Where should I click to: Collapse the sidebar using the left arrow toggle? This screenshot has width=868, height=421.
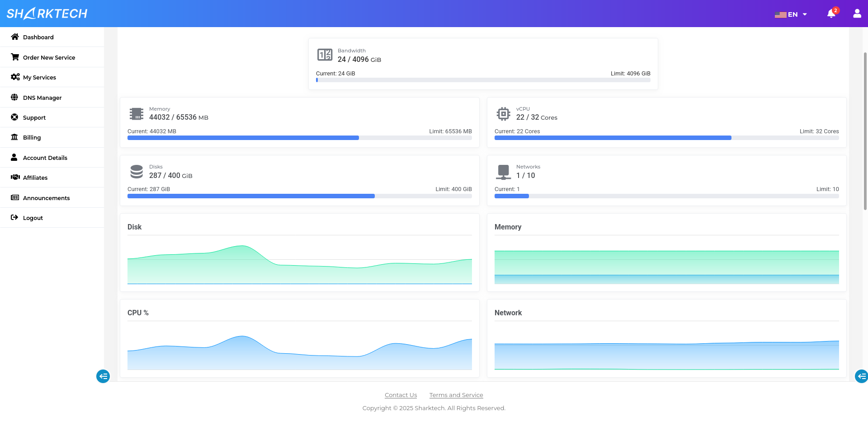pyautogui.click(x=103, y=376)
